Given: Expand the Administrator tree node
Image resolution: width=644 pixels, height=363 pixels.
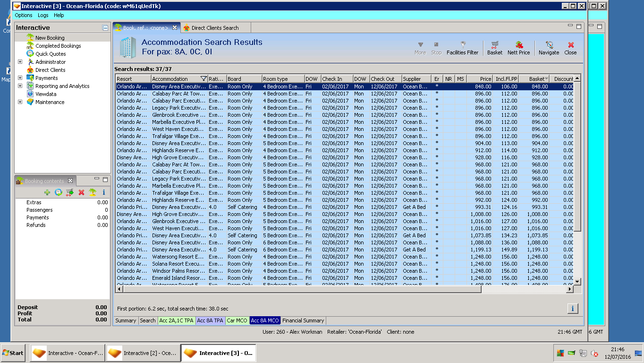Looking at the screenshot, I should [20, 62].
